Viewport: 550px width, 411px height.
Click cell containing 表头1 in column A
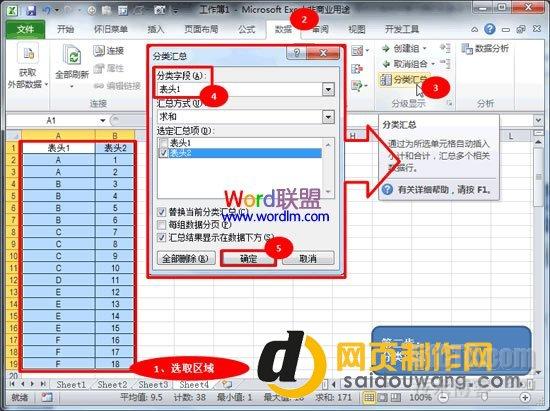tap(58, 148)
